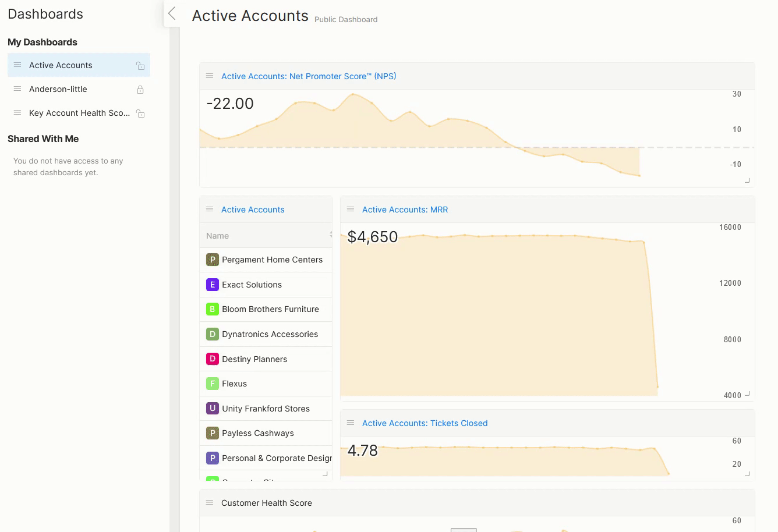Click the Shared With Me heading
The width and height of the screenshot is (778, 532).
click(x=43, y=139)
